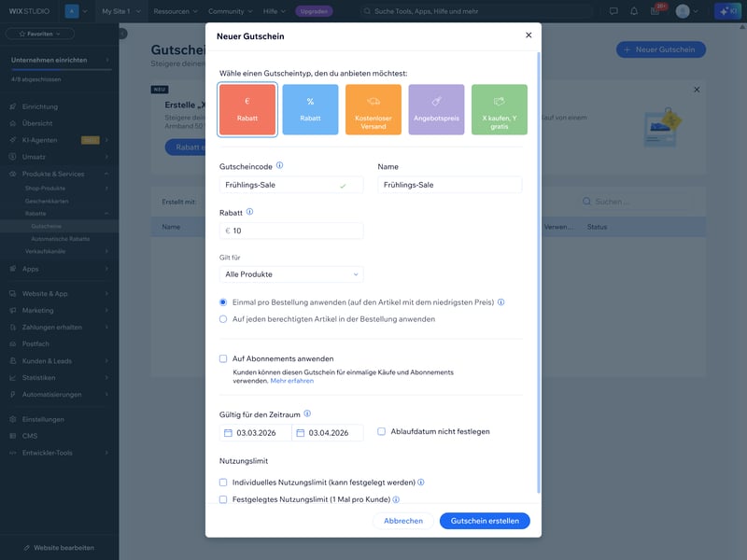Viewport: 747px width, 560px height.
Task: Expand Unternehmen einrichten section
Action: (60, 60)
